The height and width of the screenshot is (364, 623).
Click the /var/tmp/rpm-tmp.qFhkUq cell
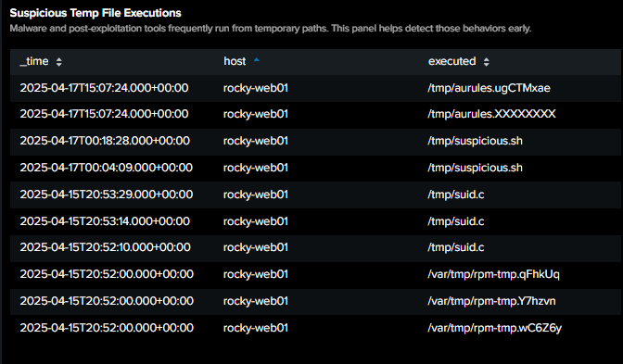pos(493,274)
